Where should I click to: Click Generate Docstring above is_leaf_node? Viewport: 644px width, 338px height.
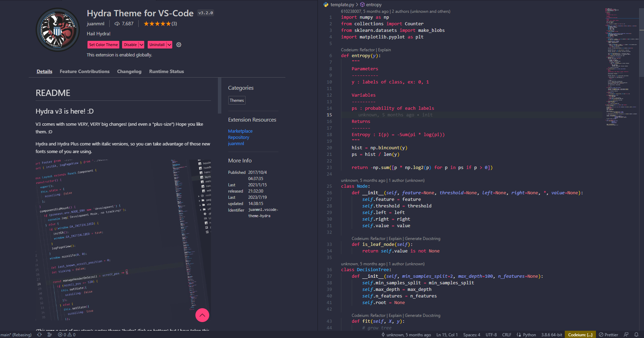423,239
